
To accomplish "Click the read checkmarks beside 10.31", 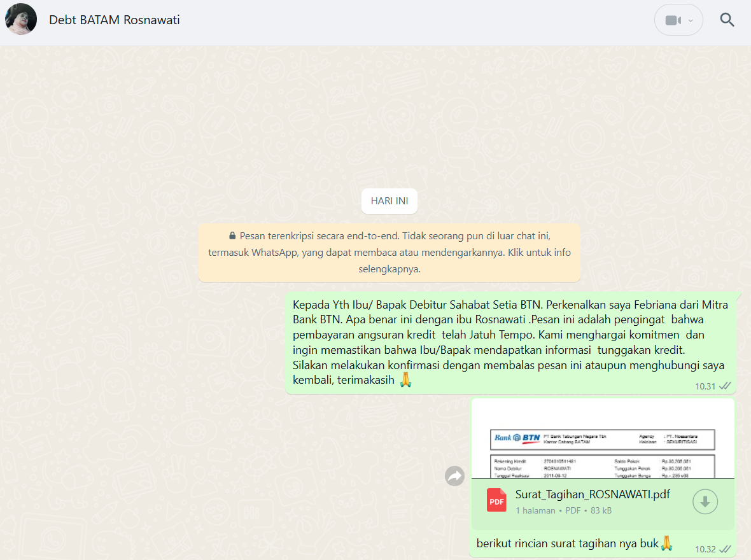I will pyautogui.click(x=725, y=386).
